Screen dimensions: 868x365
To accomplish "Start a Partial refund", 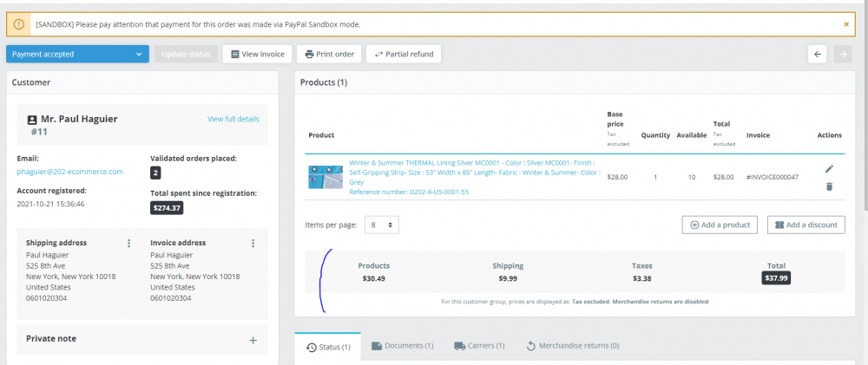I will [404, 55].
